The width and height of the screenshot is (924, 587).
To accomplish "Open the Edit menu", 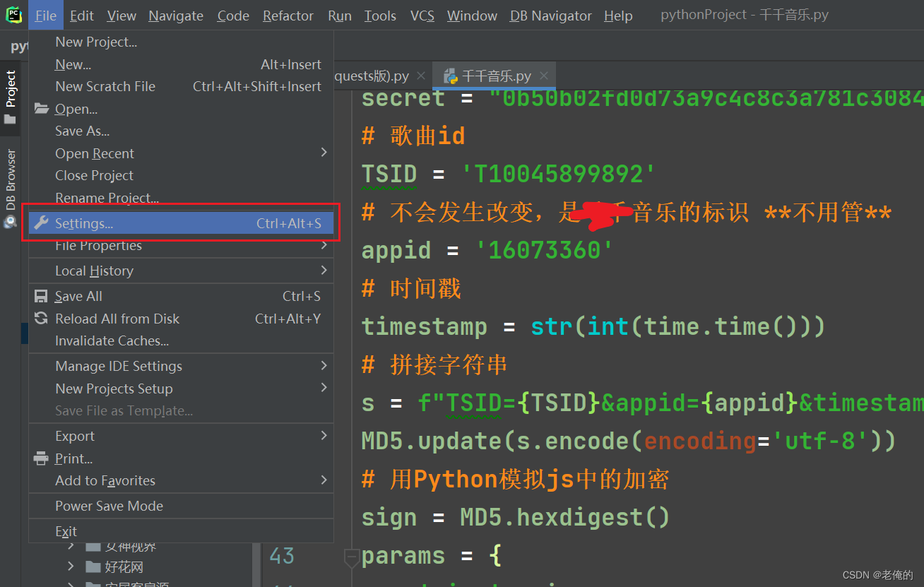I will [x=82, y=16].
